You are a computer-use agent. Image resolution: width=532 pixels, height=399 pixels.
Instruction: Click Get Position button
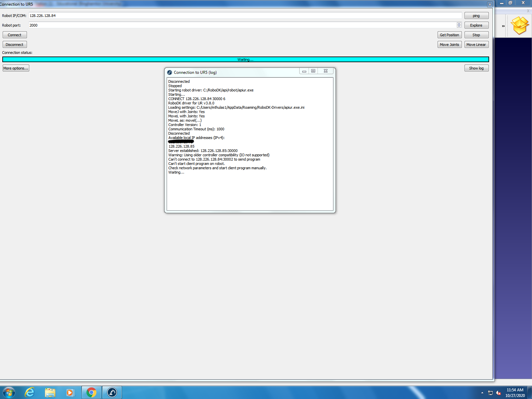pos(450,35)
